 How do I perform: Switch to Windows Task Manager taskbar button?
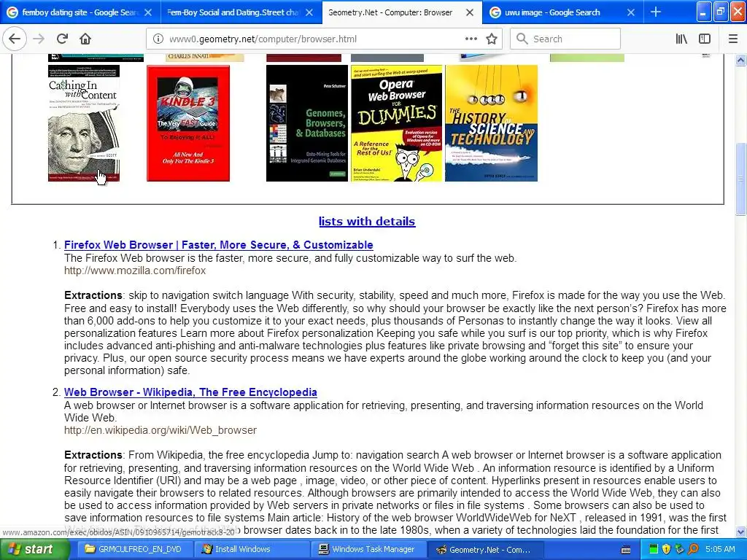tap(367, 550)
